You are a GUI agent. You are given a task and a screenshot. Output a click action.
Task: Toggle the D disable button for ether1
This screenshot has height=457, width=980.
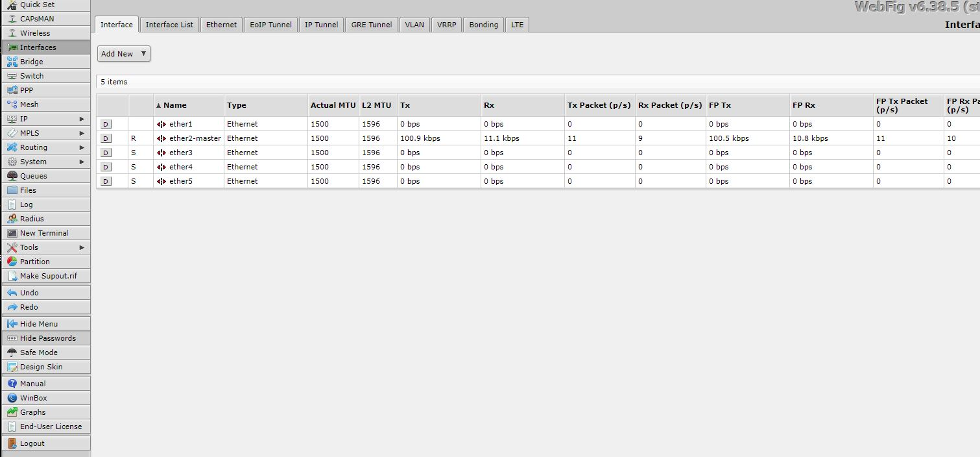click(106, 124)
